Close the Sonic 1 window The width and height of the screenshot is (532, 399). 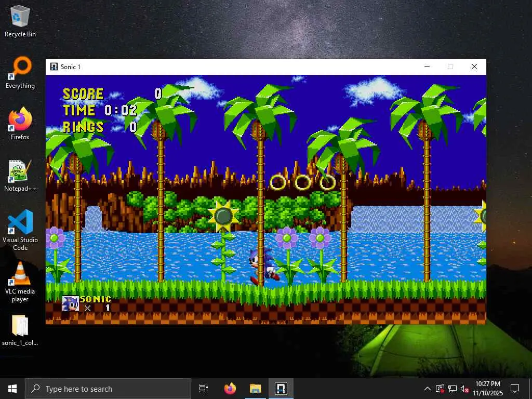pyautogui.click(x=474, y=67)
